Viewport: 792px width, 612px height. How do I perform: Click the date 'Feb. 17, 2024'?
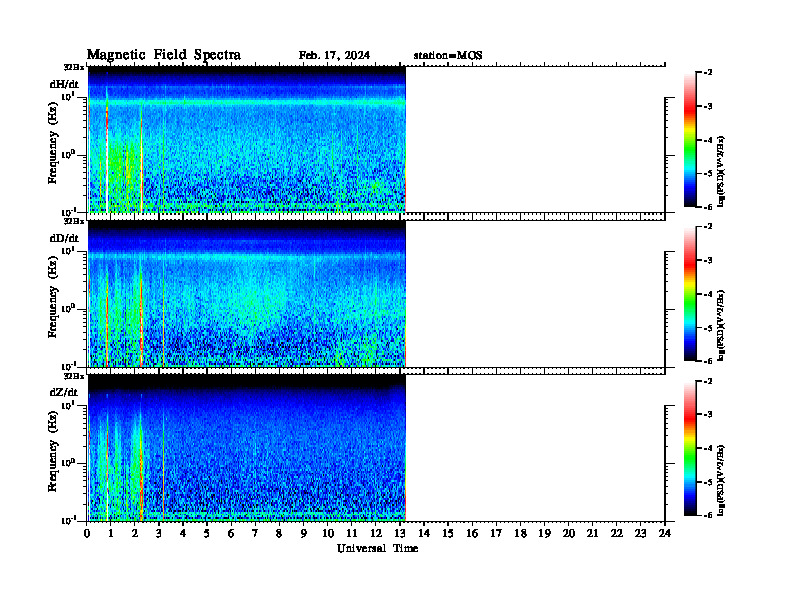point(334,55)
